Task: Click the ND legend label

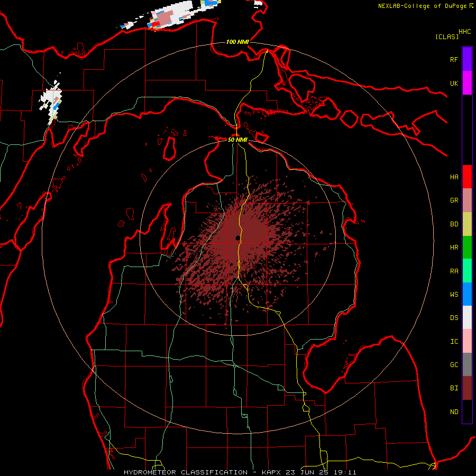Action: pos(454,412)
